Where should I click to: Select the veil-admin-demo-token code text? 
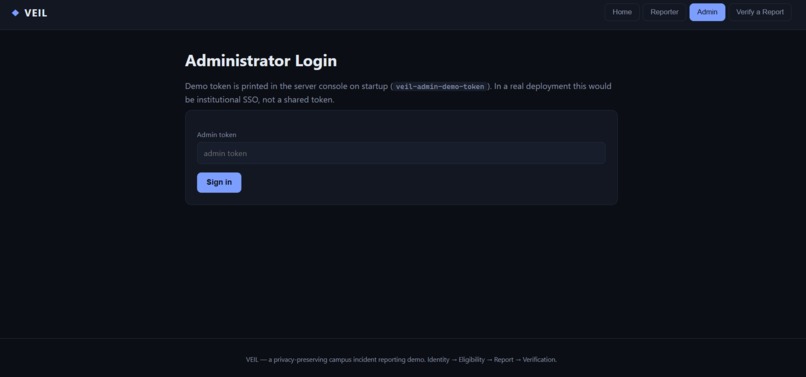pos(440,86)
